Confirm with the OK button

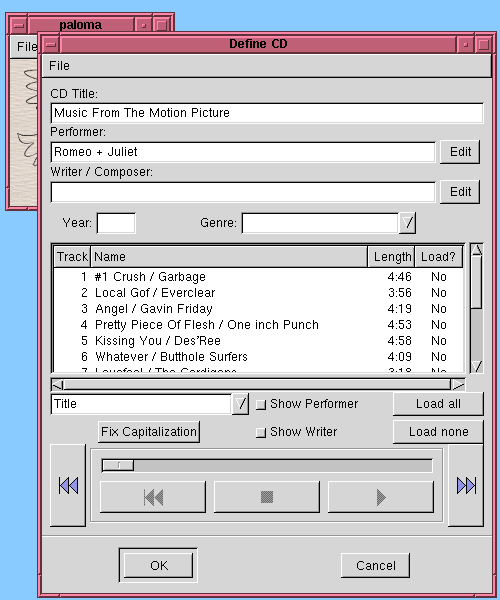coord(158,565)
